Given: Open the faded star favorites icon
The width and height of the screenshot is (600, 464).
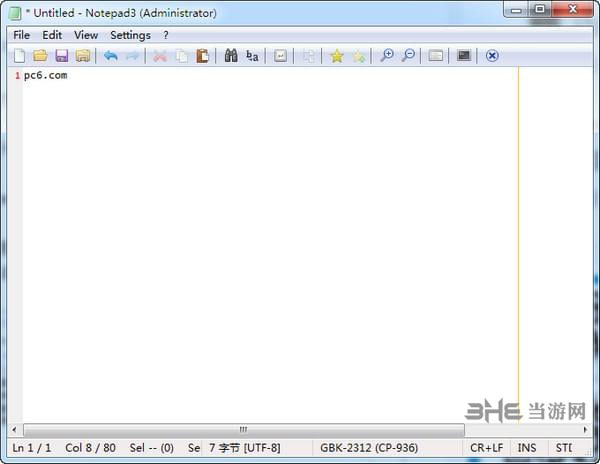Looking at the screenshot, I should point(359,56).
